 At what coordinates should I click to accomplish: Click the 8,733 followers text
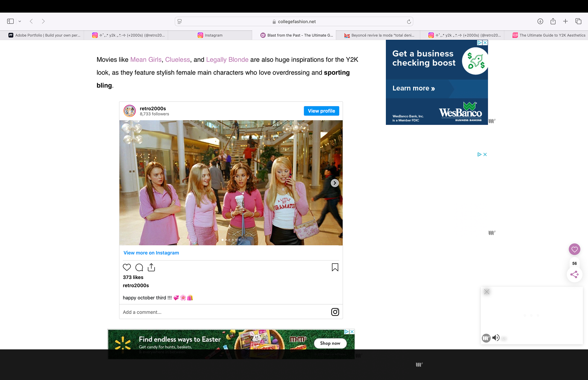pyautogui.click(x=154, y=114)
